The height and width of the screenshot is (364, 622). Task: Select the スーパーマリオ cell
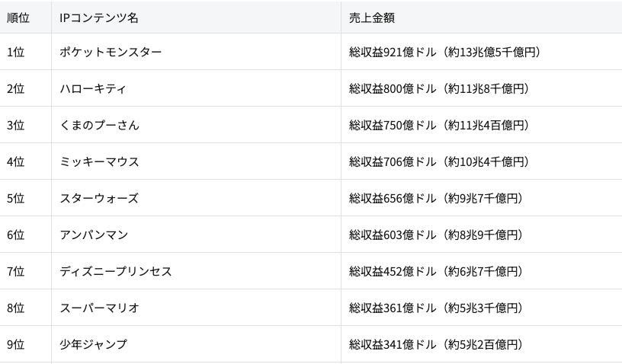[99, 308]
